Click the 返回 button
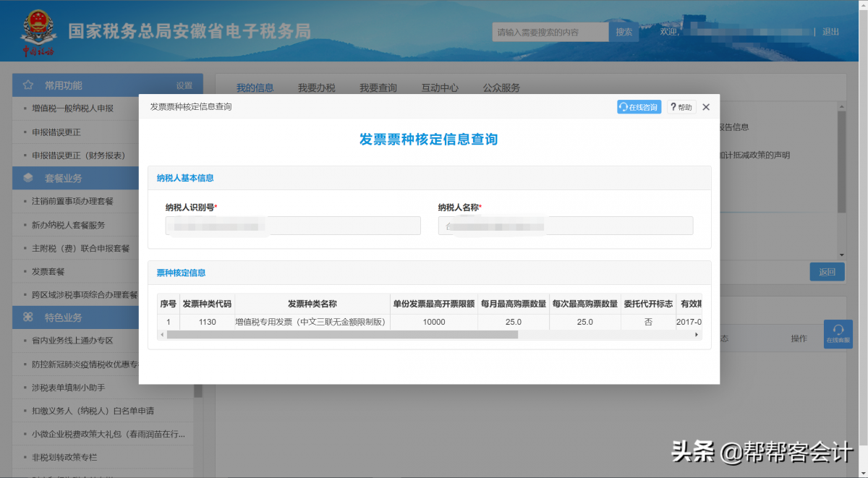The image size is (868, 478). (x=827, y=272)
